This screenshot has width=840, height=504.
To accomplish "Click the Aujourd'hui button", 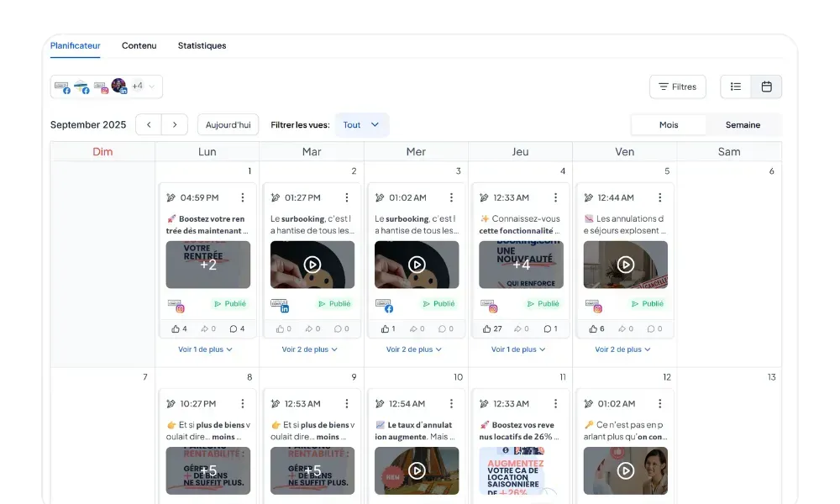I will 228,123.
